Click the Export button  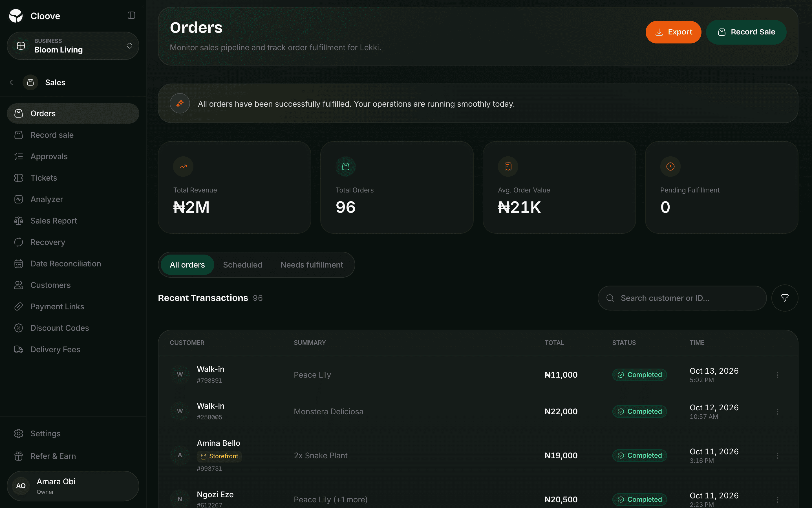point(673,32)
